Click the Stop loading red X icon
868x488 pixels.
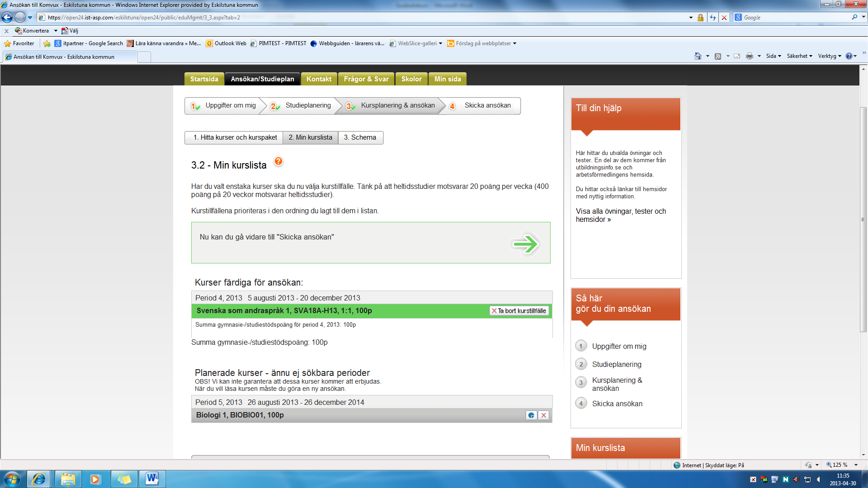point(724,18)
